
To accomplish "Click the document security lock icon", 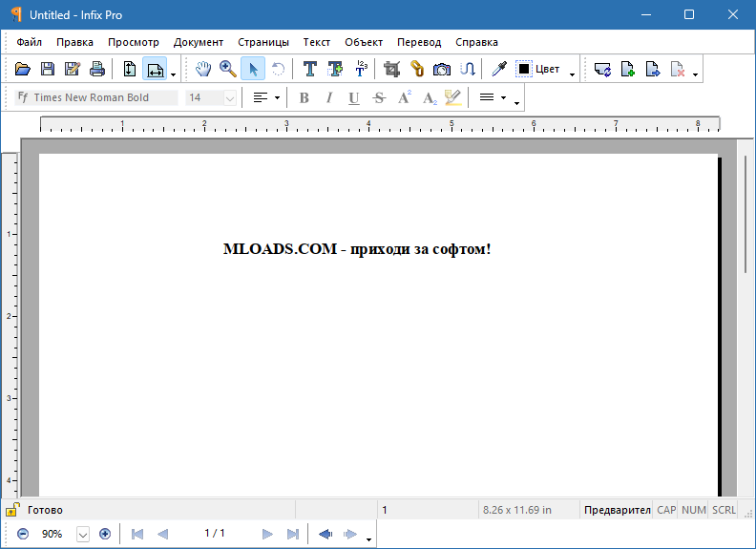I will click(x=12, y=510).
